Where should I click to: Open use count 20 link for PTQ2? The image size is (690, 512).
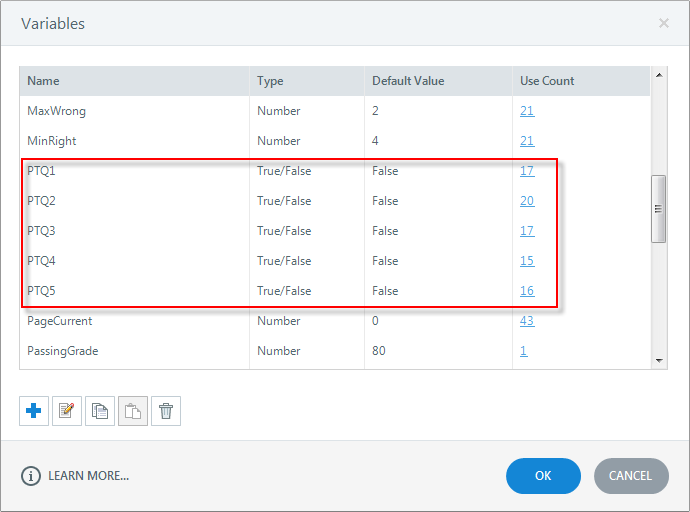pos(527,201)
